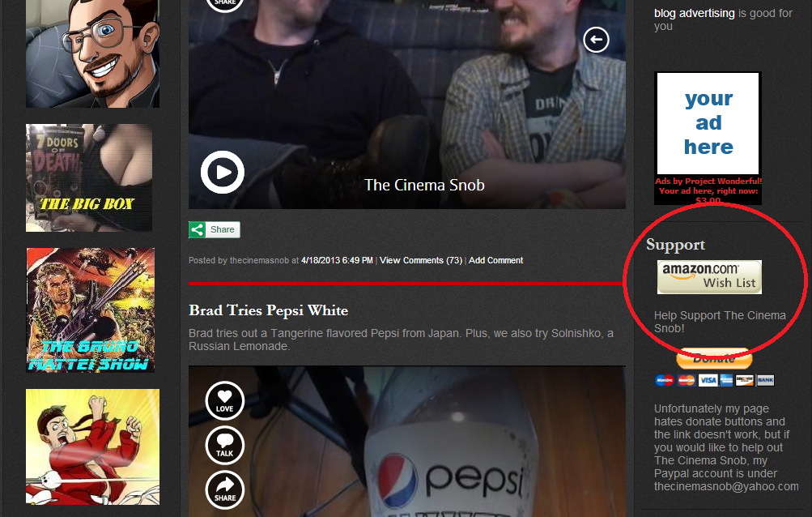Screen dimensions: 812x517
Task: Click the post date 4/18/2013 6:49 PM
Action: point(337,260)
